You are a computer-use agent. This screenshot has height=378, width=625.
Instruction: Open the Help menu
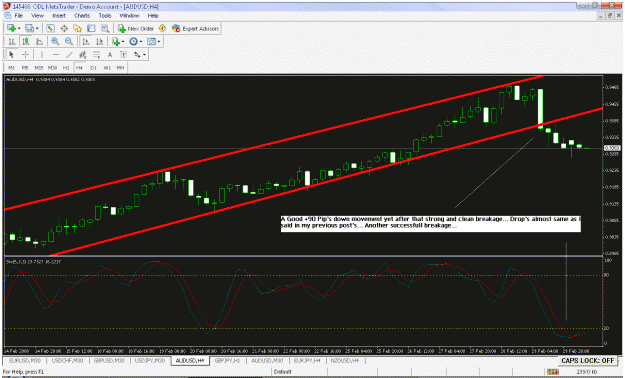pos(153,16)
